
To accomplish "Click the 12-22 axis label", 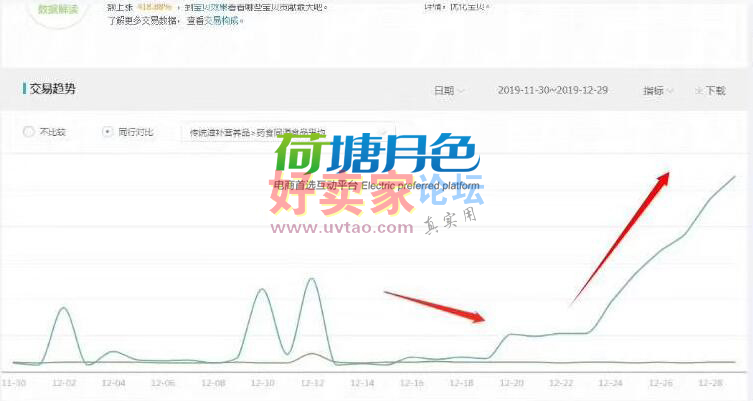I will tap(561, 383).
